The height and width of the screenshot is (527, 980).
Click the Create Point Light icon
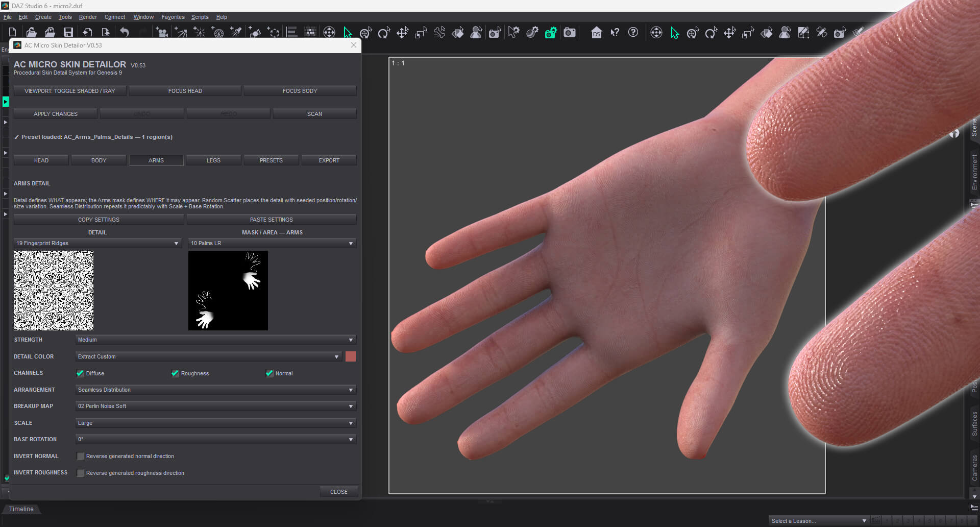[199, 32]
